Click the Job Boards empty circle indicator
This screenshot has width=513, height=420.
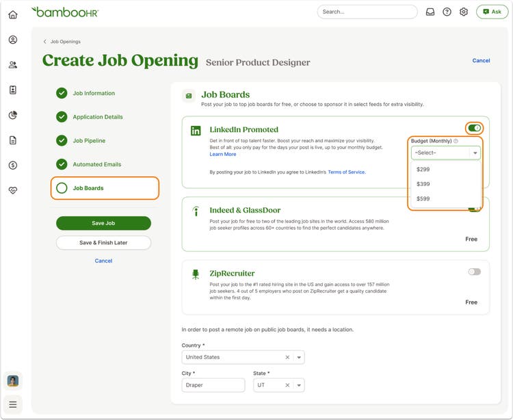click(62, 188)
